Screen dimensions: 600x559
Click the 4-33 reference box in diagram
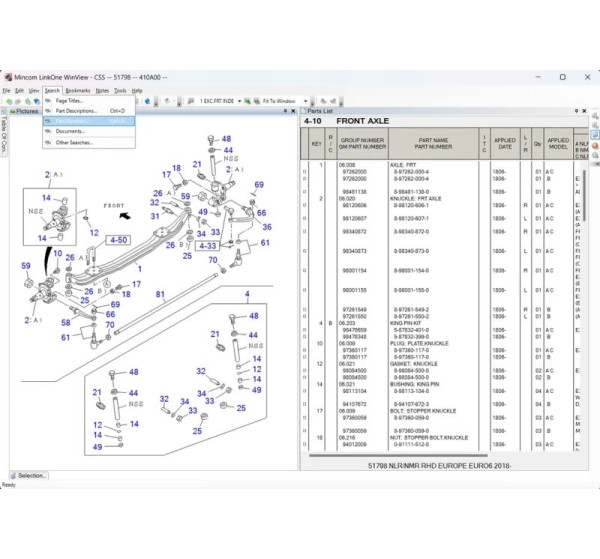click(207, 245)
